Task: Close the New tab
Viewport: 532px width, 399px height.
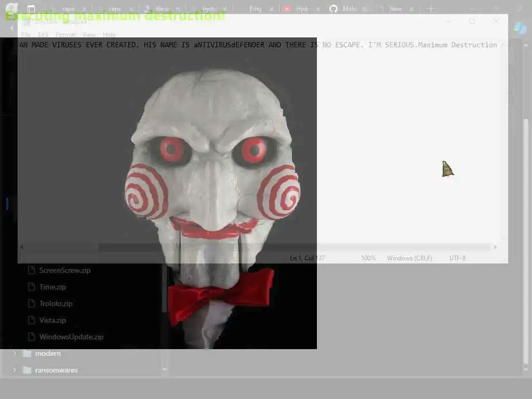Action: [411, 9]
